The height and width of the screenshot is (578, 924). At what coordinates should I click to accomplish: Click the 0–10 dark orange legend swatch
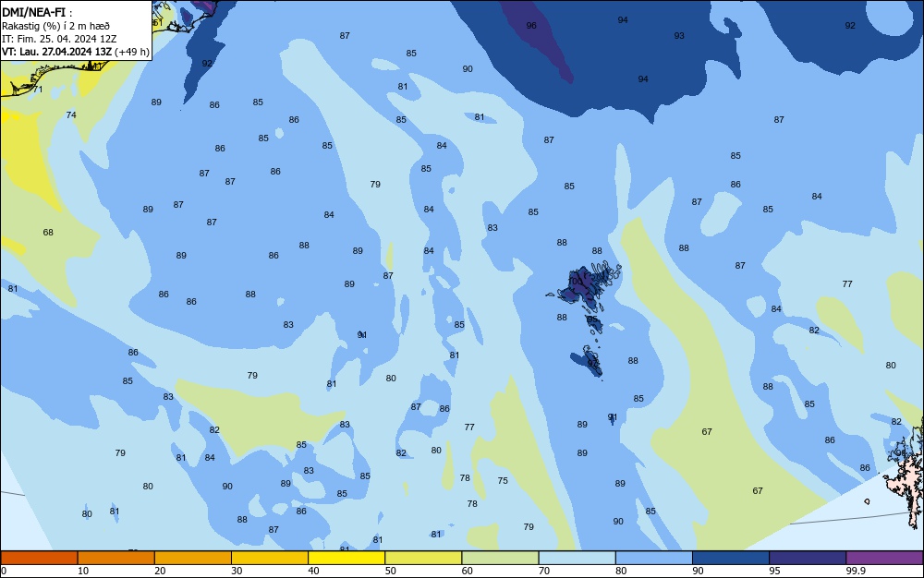pos(39,558)
